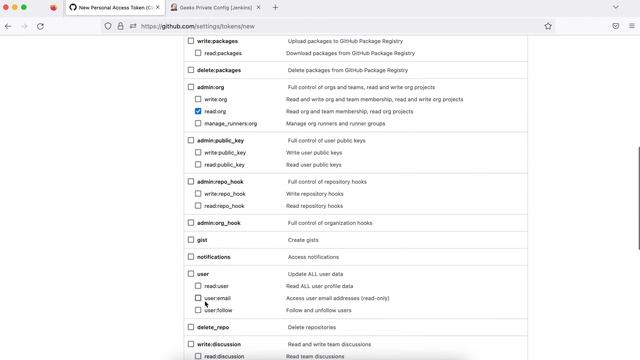This screenshot has width=640, height=360.
Task: Go back with the browser back arrow
Action: coord(8,26)
